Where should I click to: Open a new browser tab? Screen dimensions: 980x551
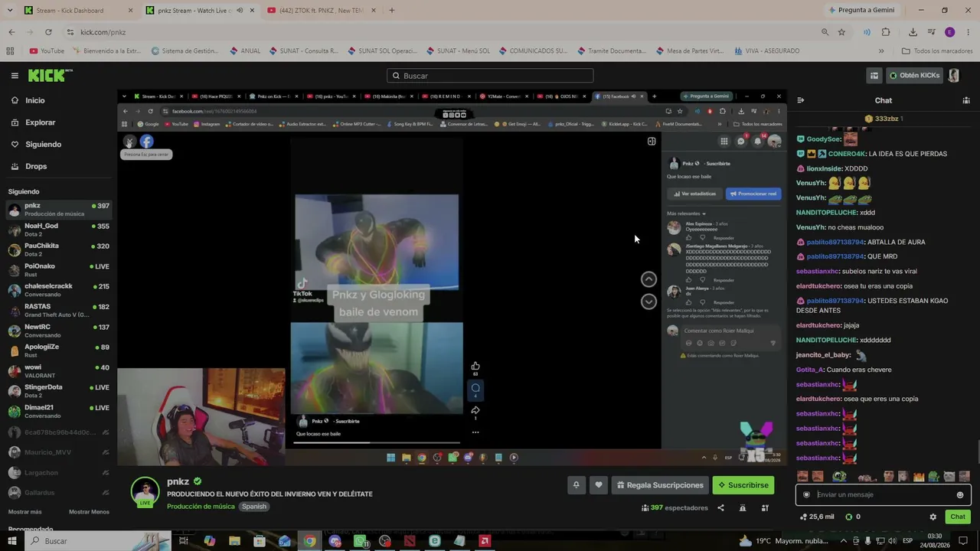click(x=392, y=11)
